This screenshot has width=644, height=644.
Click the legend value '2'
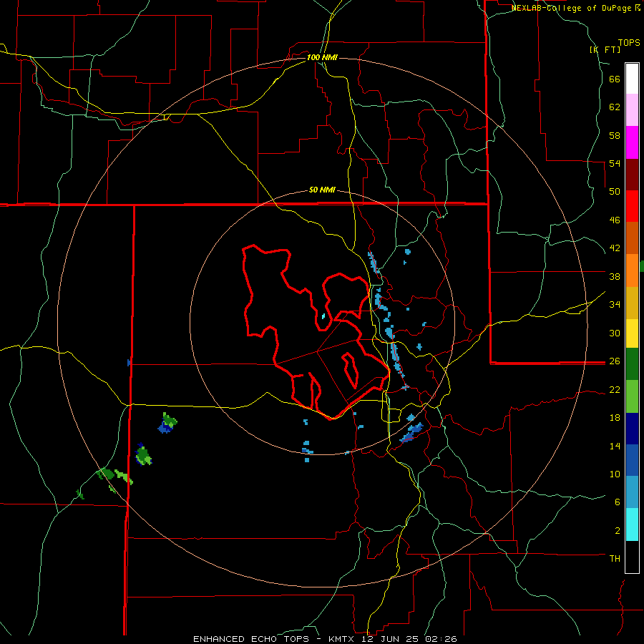(618, 531)
